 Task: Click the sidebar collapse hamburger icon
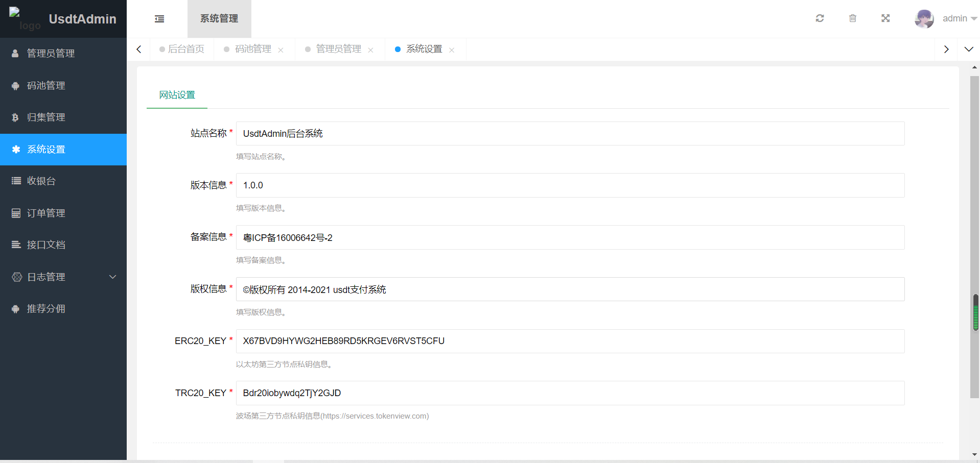[x=159, y=19]
